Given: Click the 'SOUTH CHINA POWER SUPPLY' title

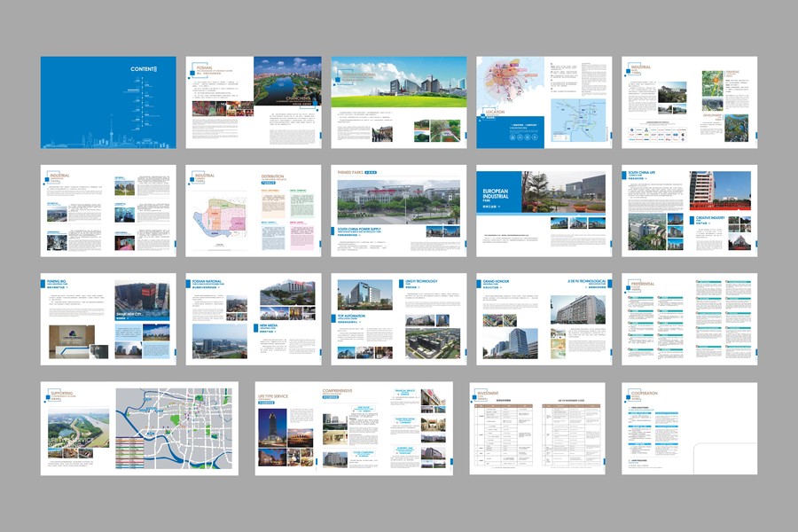Looking at the screenshot, I should pyautogui.click(x=359, y=229).
